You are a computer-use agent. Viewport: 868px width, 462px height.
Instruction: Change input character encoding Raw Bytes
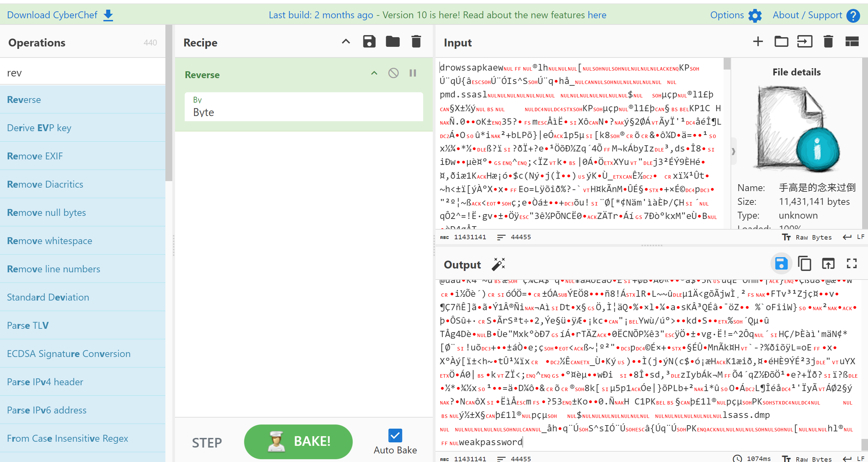(x=806, y=237)
